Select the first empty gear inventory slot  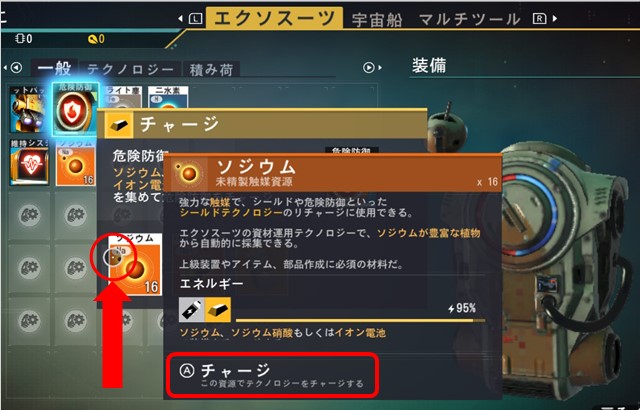pos(29,215)
